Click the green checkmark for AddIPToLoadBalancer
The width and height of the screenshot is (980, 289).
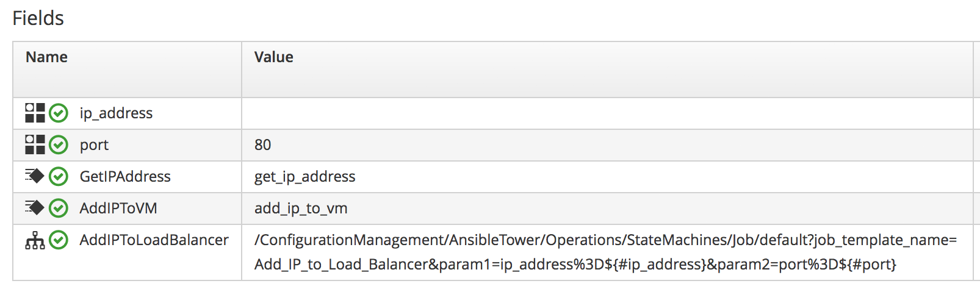point(59,240)
